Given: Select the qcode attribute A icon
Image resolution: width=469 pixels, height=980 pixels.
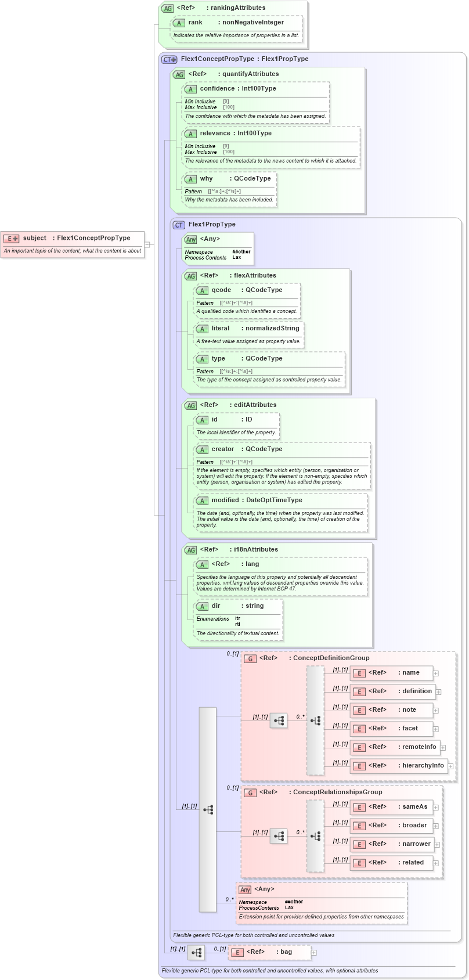Looking at the screenshot, I should click(202, 290).
